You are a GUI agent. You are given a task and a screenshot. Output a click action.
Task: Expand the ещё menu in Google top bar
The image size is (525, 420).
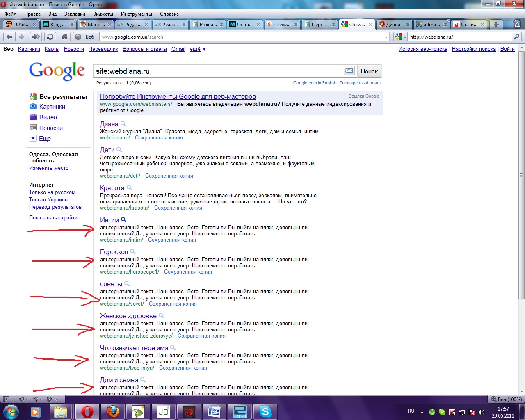tap(198, 49)
